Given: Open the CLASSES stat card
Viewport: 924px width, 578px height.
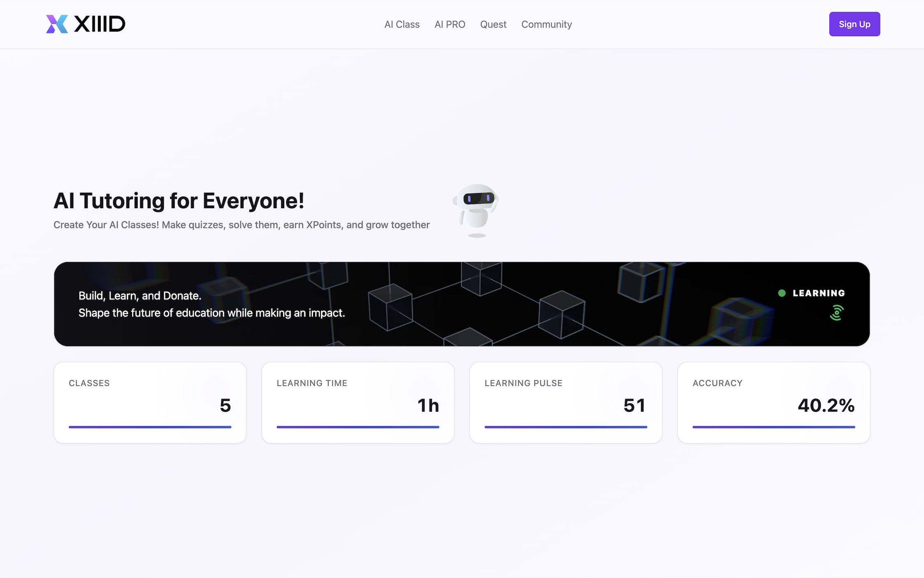Looking at the screenshot, I should click(x=150, y=403).
